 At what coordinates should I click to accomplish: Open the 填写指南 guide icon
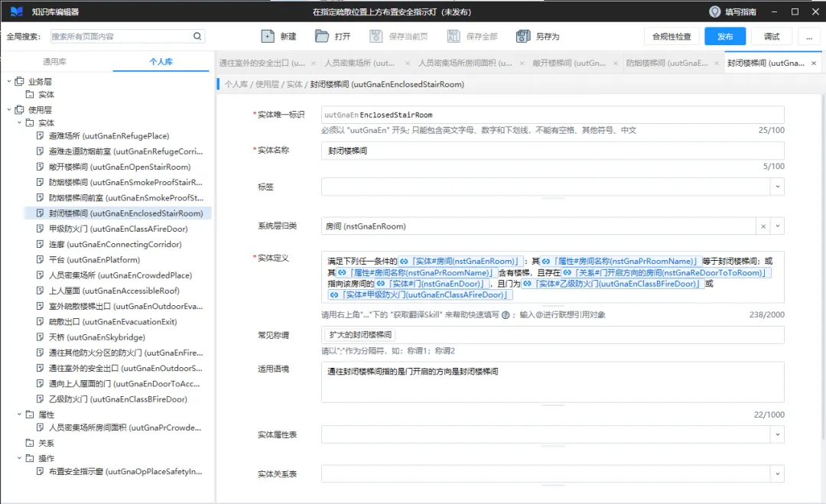coord(715,11)
